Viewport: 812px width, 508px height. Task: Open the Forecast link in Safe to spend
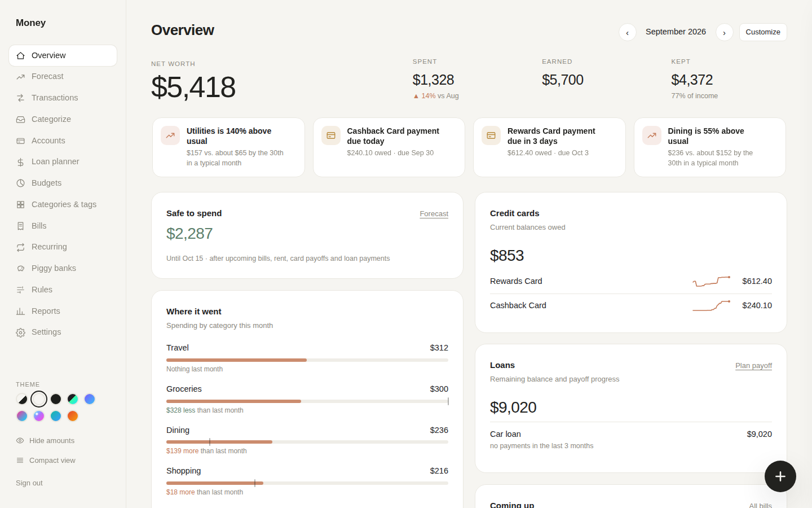tap(434, 214)
